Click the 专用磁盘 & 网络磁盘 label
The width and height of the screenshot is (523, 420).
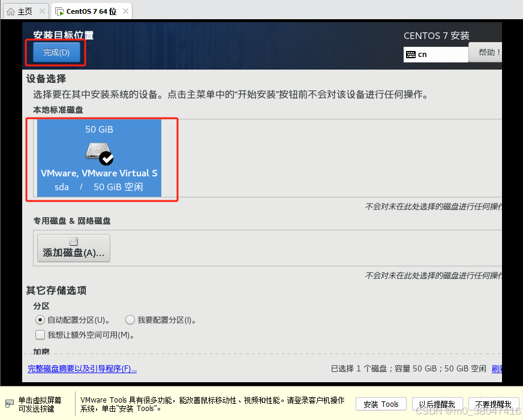[72, 221]
